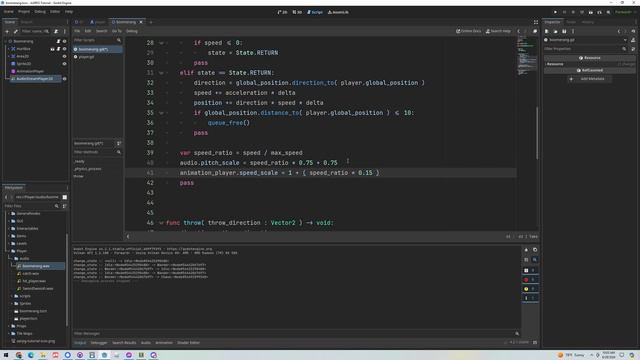The image size is (640, 360).
Task: Toggle alphabetical sorting of methods list
Action: click(x=119, y=144)
